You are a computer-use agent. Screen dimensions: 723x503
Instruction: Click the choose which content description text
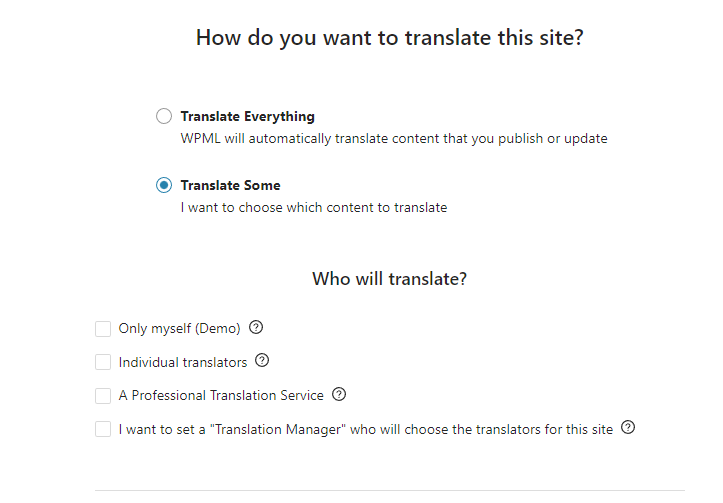[x=314, y=207]
